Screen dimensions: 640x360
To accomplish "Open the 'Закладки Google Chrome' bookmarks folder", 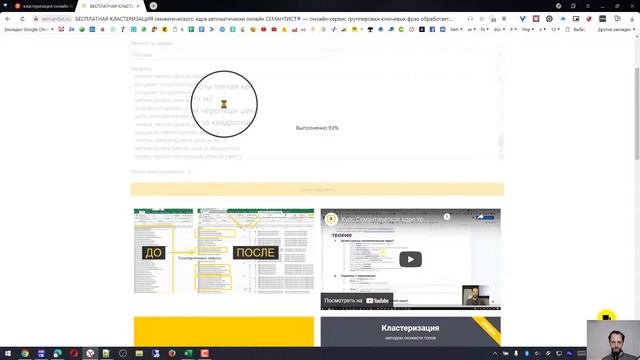I will point(29,29).
